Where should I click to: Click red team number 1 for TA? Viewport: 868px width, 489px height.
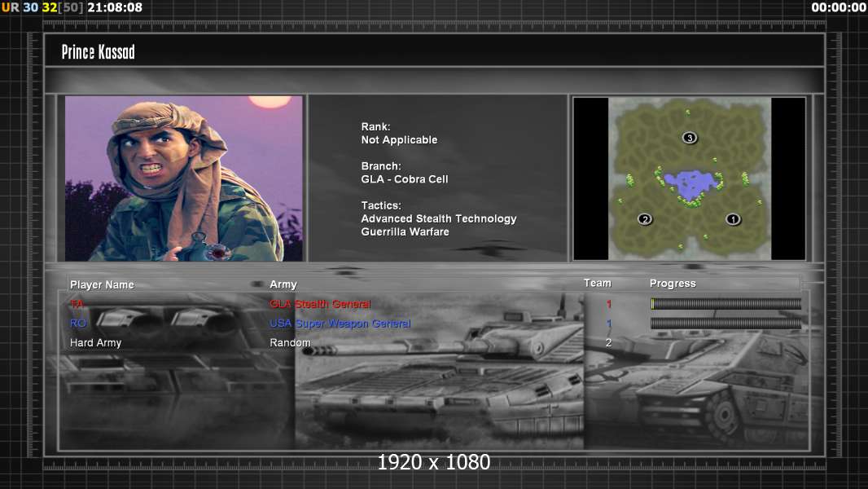coord(609,303)
